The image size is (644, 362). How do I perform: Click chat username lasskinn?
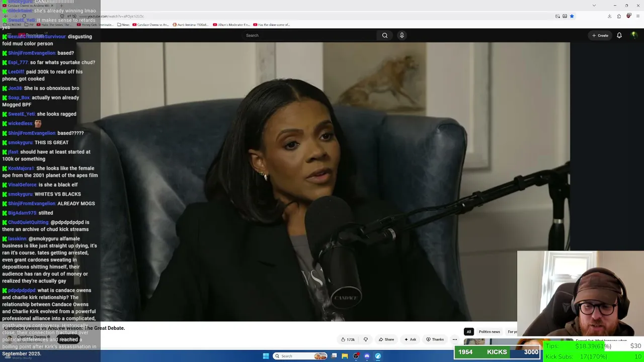coord(17,239)
